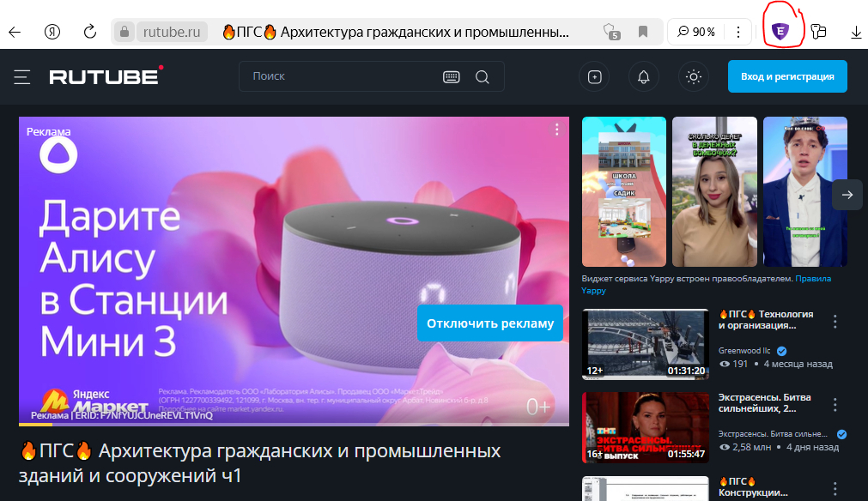The width and height of the screenshot is (868, 501).
Task: Bookmark this page
Action: [643, 32]
